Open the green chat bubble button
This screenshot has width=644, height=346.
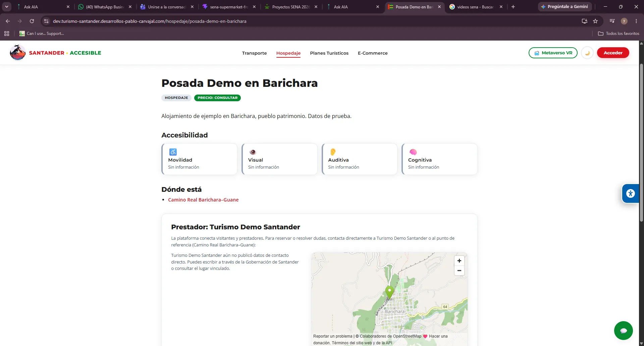click(x=623, y=331)
